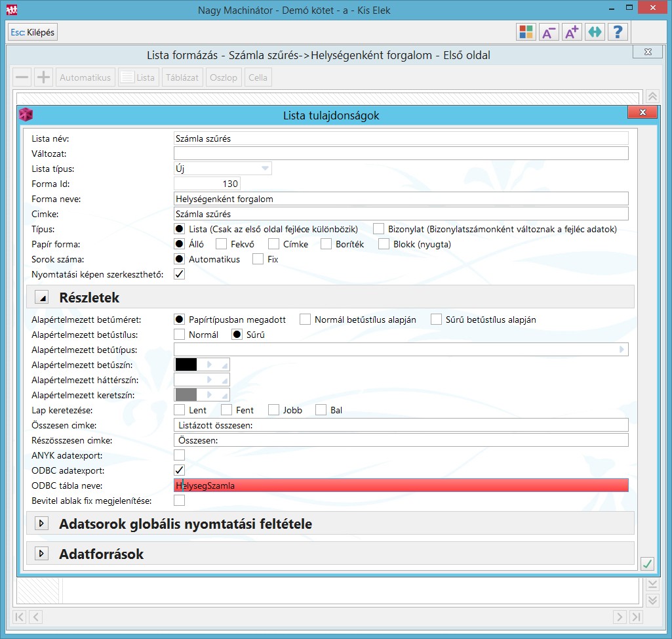Click the single down chevron scroll icon
The height and width of the screenshot is (639, 672).
pos(652,584)
